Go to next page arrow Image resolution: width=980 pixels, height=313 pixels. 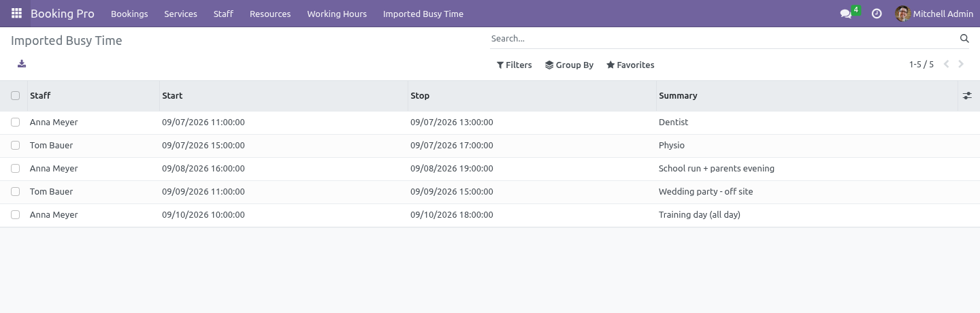(961, 65)
